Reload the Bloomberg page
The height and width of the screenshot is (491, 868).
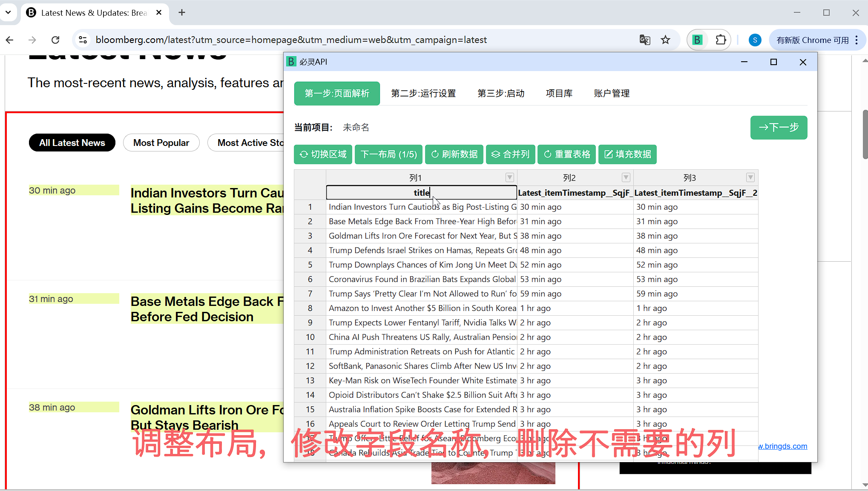click(x=55, y=40)
